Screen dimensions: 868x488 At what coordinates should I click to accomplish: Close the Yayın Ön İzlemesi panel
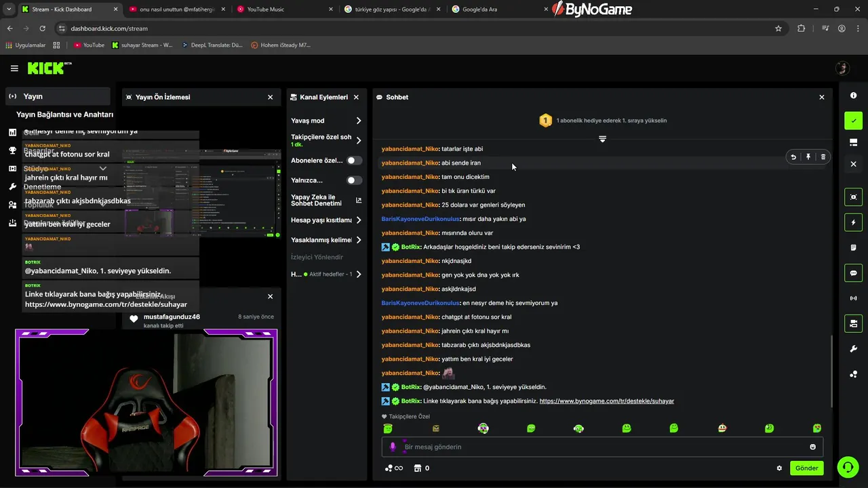click(x=270, y=97)
